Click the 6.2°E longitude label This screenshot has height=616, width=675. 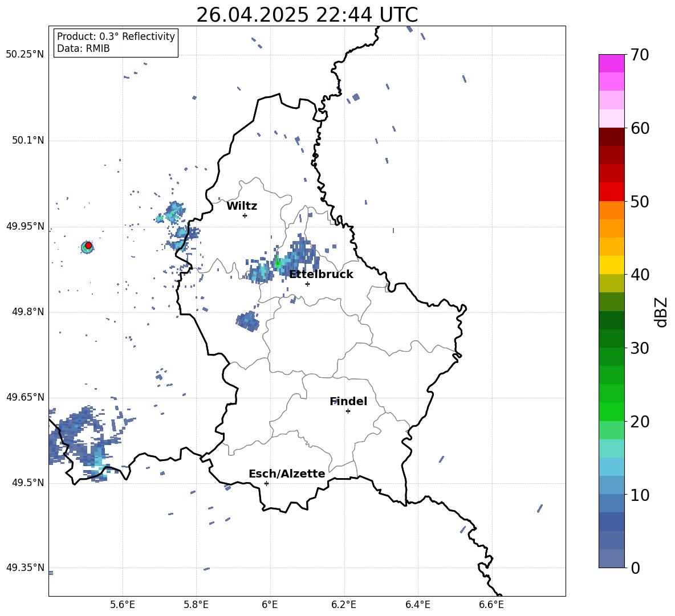(344, 605)
